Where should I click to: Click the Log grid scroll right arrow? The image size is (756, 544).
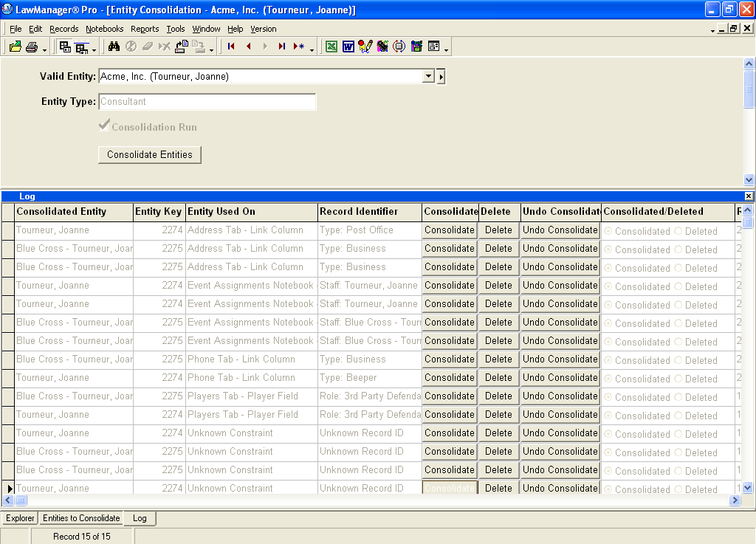coord(735,500)
